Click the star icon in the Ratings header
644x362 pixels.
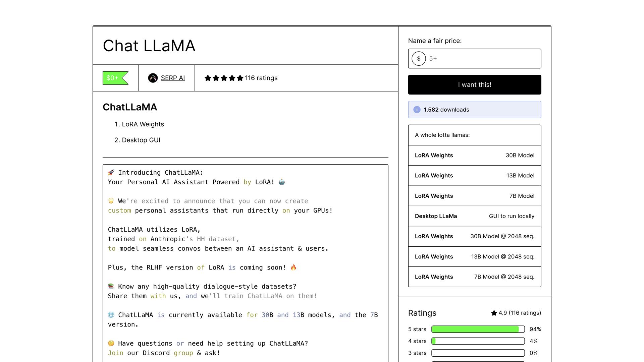[x=494, y=313]
